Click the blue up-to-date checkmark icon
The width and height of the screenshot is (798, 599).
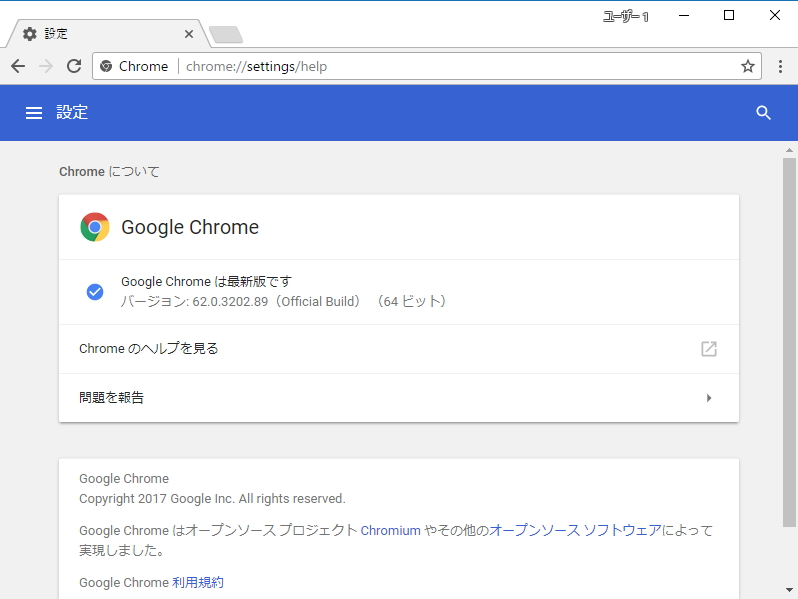pos(95,292)
